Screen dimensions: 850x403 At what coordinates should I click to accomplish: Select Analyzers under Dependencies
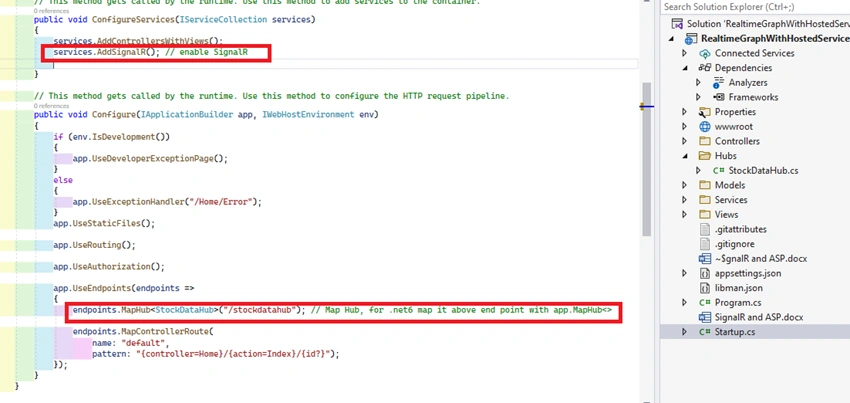coord(748,82)
